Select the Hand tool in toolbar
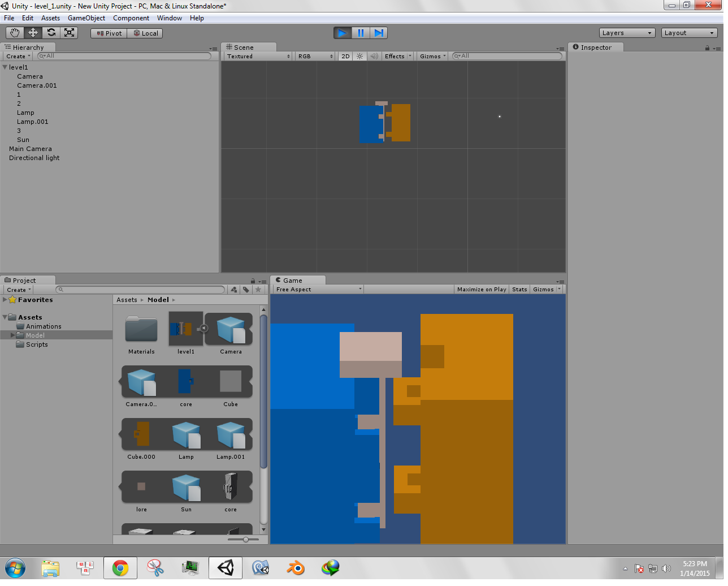 point(15,33)
